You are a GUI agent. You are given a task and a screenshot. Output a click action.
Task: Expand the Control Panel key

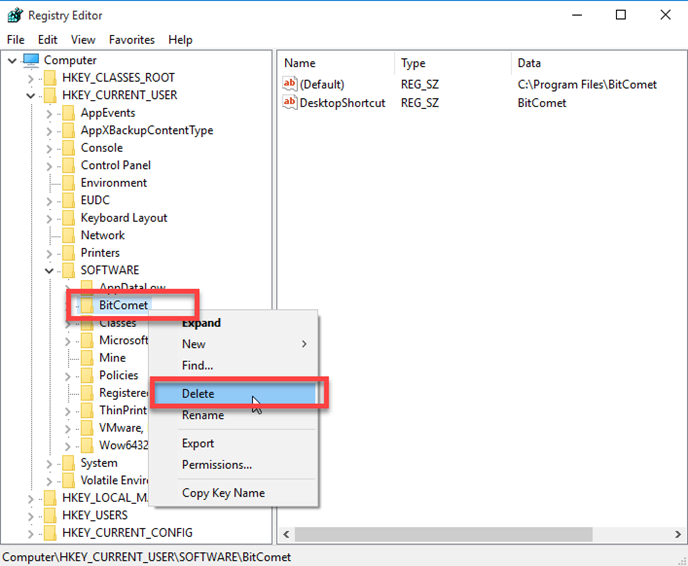tap(49, 166)
